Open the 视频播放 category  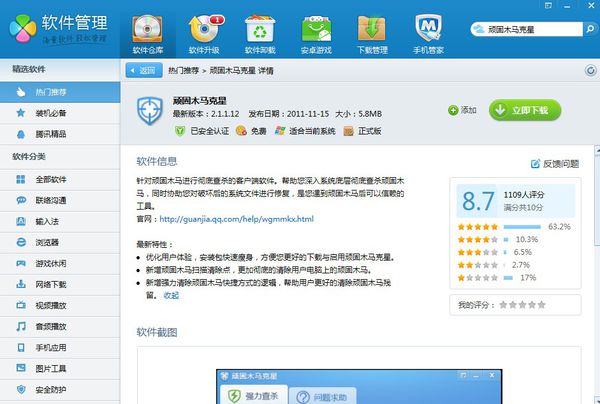point(60,306)
